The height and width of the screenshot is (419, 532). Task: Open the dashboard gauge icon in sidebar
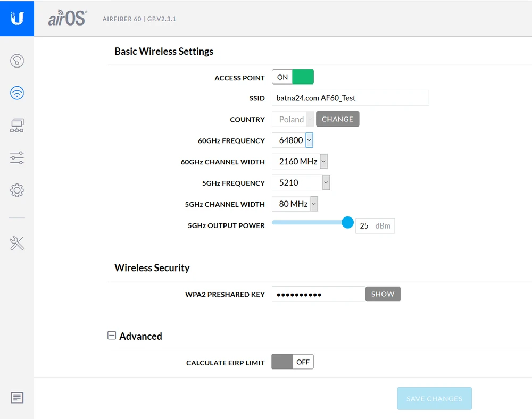click(x=17, y=61)
